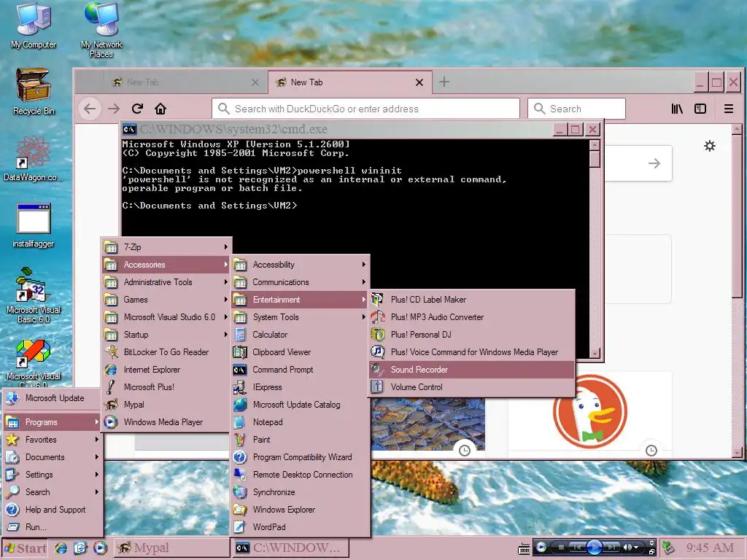Click the BitLocker To Go Reader icon
The image size is (747, 560).
tap(111, 352)
